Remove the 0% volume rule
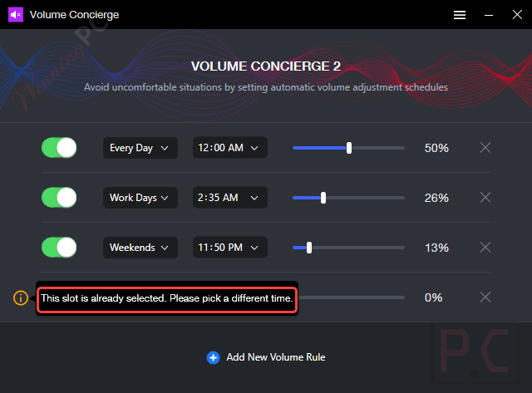Image resolution: width=532 pixels, height=393 pixels. pos(485,297)
